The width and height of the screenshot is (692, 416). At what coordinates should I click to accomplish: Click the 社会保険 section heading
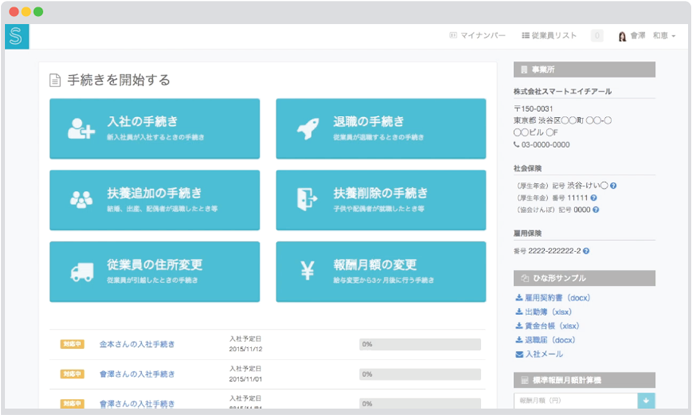[x=527, y=168]
